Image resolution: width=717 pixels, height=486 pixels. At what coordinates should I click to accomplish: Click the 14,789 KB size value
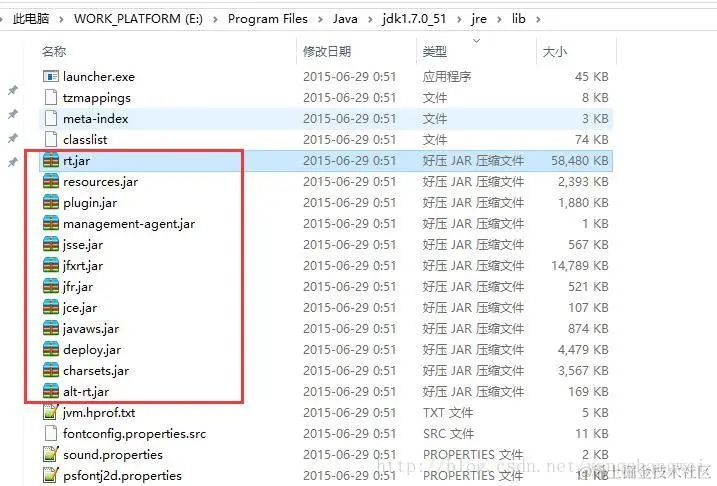click(x=580, y=266)
